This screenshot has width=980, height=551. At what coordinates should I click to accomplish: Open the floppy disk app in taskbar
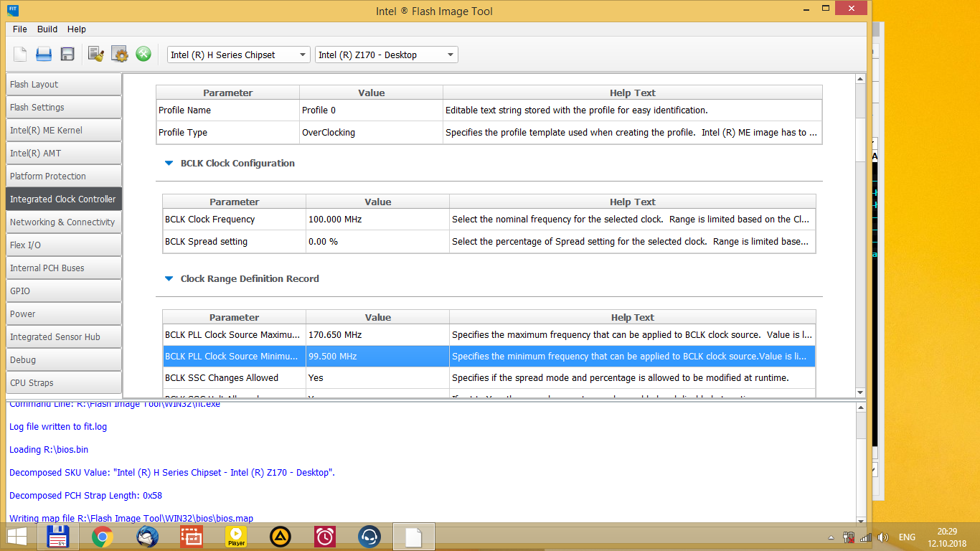[x=57, y=537]
